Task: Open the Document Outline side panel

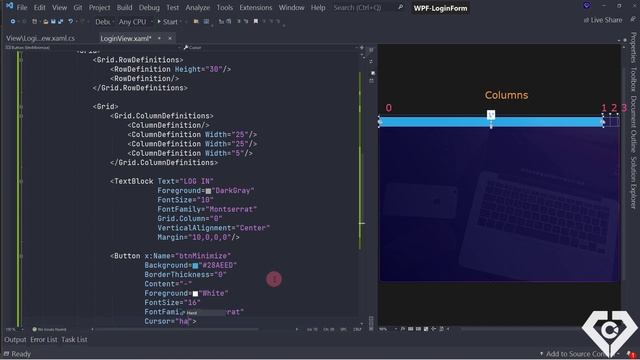Action: coord(633,124)
